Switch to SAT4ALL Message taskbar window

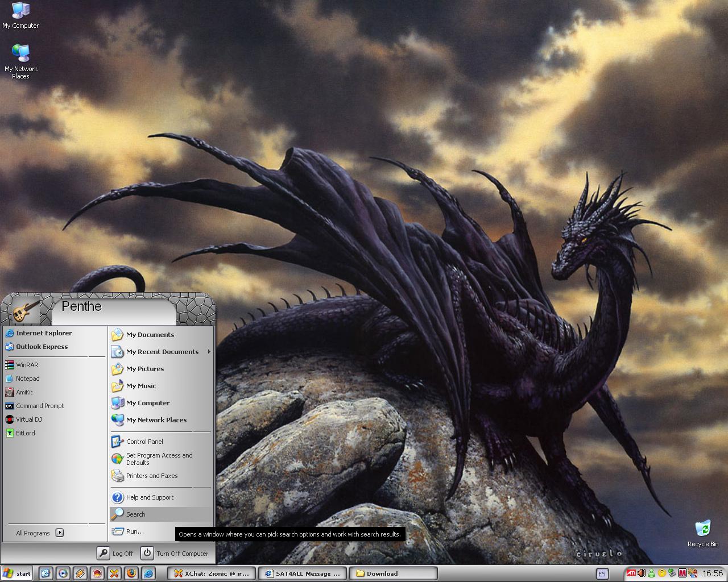[x=302, y=573]
